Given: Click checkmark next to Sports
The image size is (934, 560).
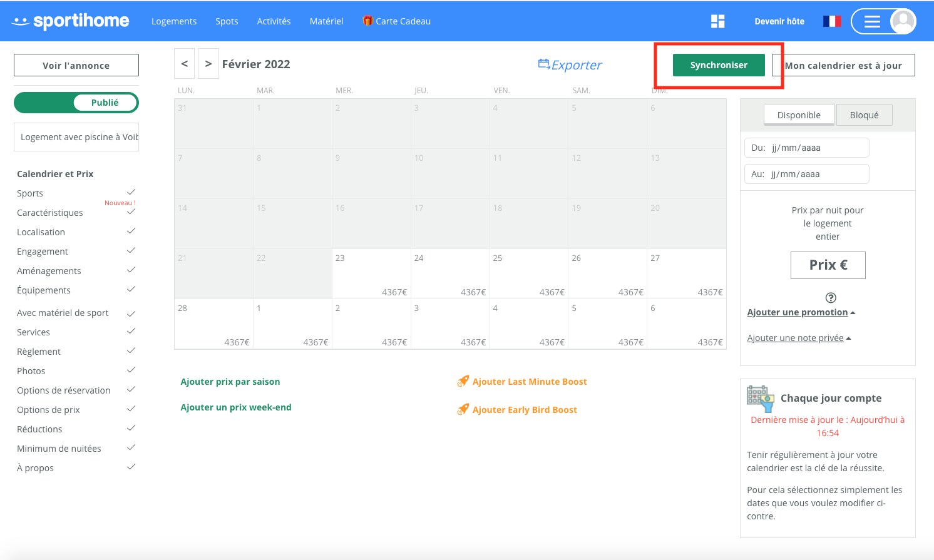Looking at the screenshot, I should coord(131,192).
